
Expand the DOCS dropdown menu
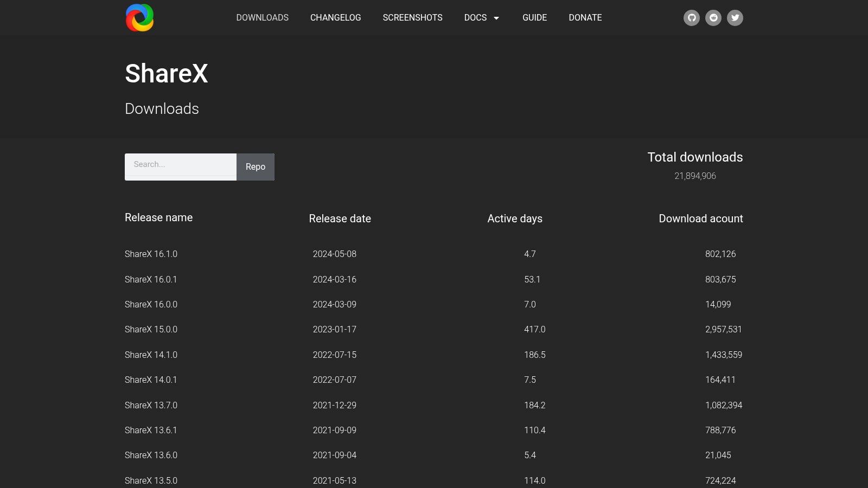coord(482,17)
